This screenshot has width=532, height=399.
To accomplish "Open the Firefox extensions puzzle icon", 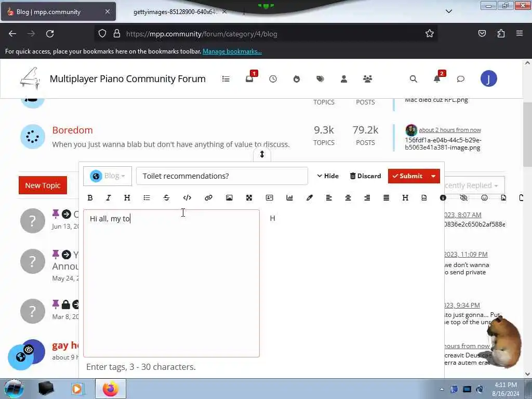I will click(501, 33).
